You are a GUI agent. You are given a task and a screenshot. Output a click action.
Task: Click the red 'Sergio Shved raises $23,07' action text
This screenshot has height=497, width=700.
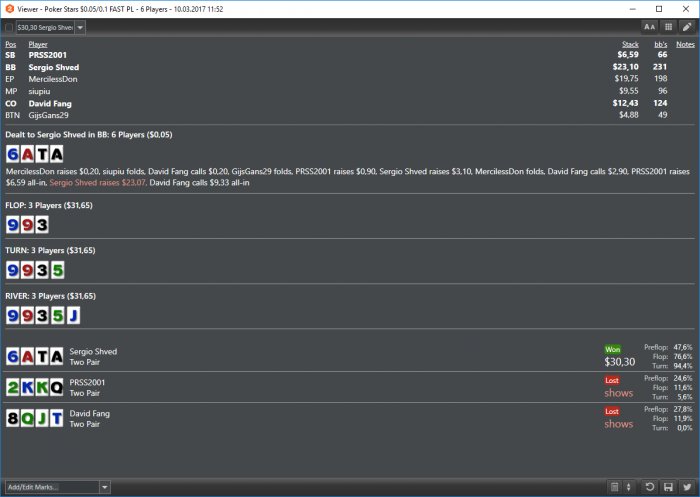point(97,183)
